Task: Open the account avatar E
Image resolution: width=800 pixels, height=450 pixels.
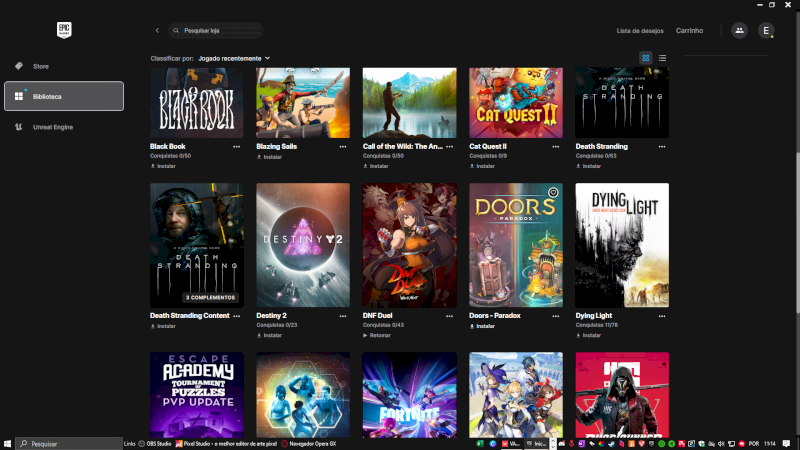Action: 766,31
